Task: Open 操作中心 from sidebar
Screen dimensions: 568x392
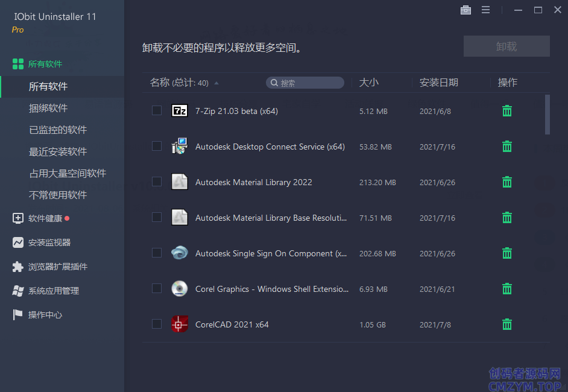Action: (45, 315)
